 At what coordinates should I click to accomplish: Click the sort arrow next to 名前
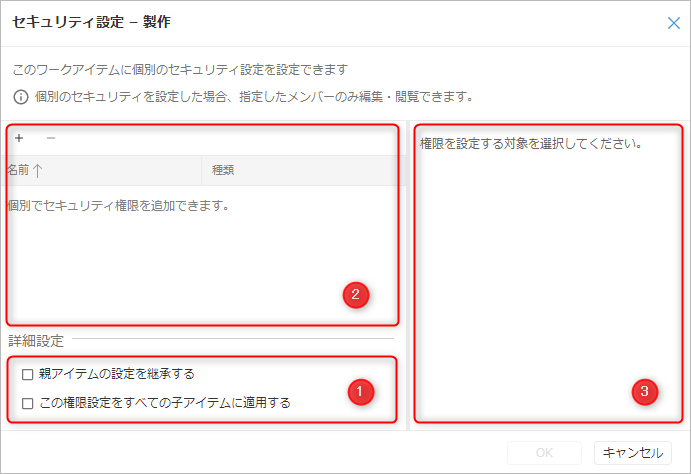38,171
